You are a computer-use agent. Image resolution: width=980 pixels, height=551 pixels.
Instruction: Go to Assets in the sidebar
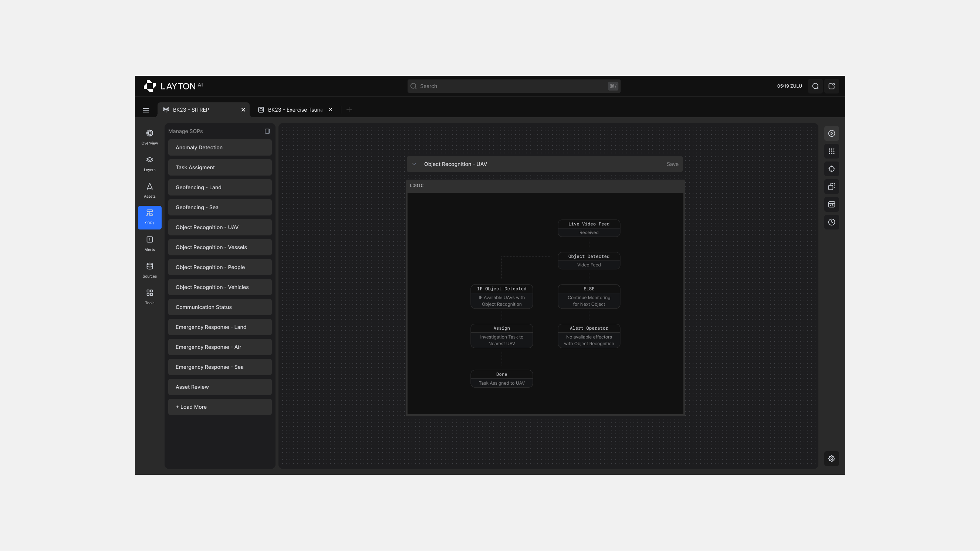[x=149, y=191]
